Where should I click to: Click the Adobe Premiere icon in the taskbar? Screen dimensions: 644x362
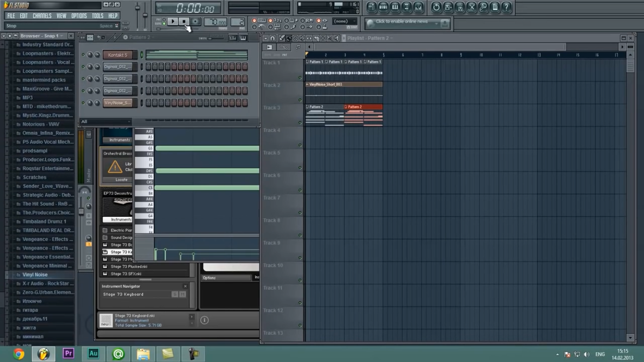[68, 353]
